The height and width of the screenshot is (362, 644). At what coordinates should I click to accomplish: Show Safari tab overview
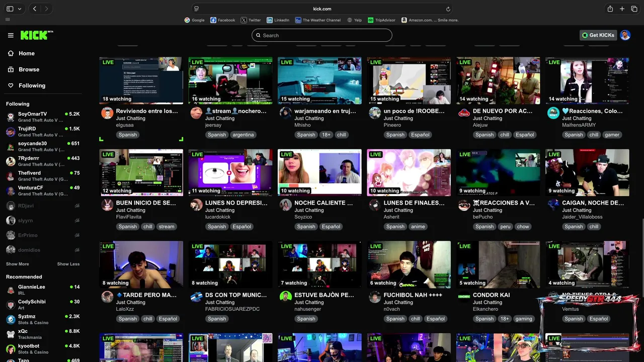tap(634, 9)
